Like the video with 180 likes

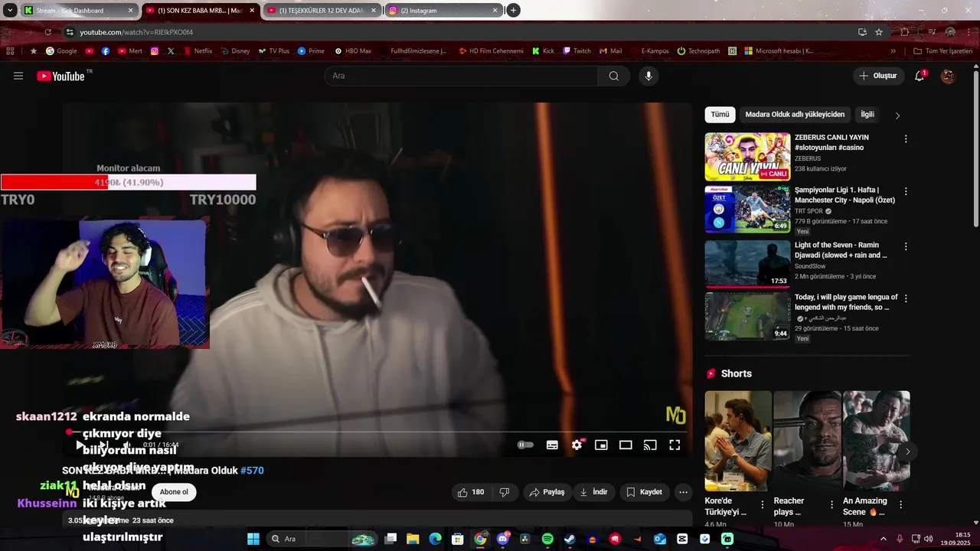pyautogui.click(x=471, y=492)
